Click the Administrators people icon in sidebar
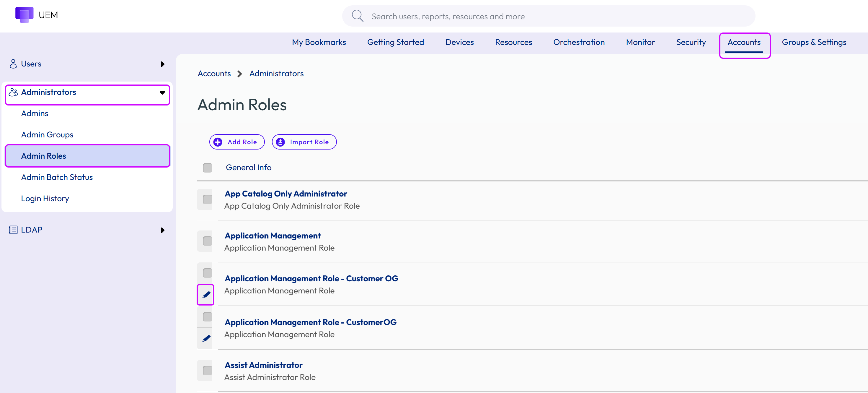The height and width of the screenshot is (393, 868). click(13, 92)
